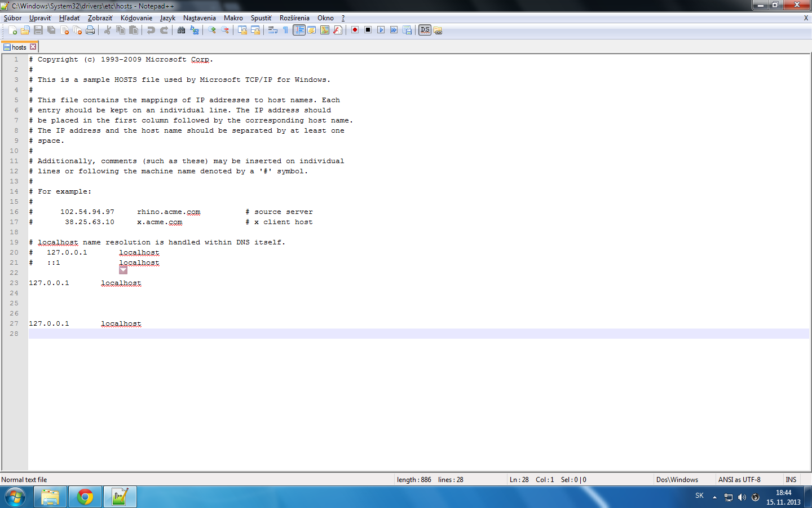The height and width of the screenshot is (508, 812).
Task: Click the Close All documents toolbar icon
Action: pos(77,30)
